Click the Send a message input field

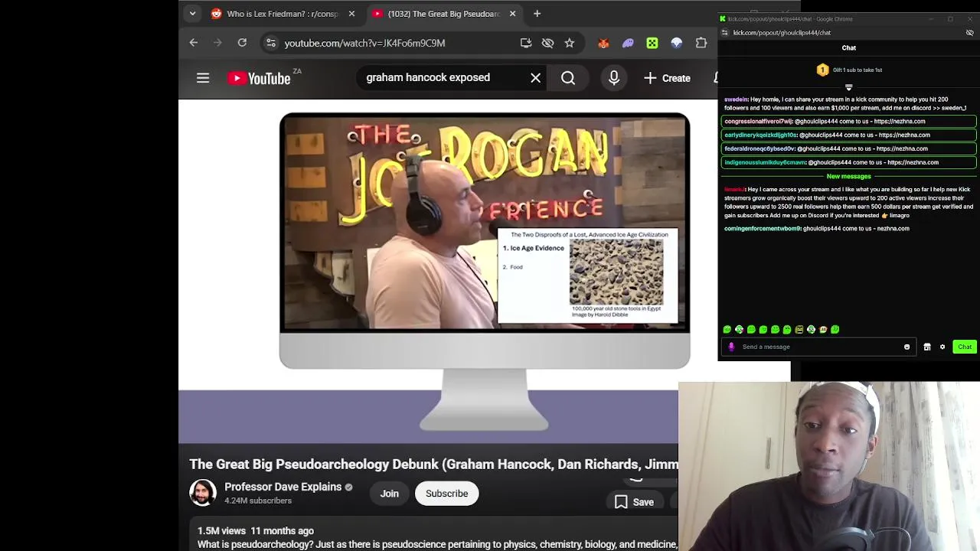(x=819, y=347)
